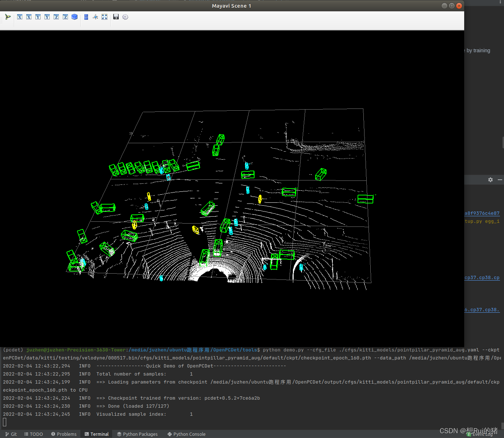Open the Python Console tab
Screen dimensions: 504x438
[187, 434]
